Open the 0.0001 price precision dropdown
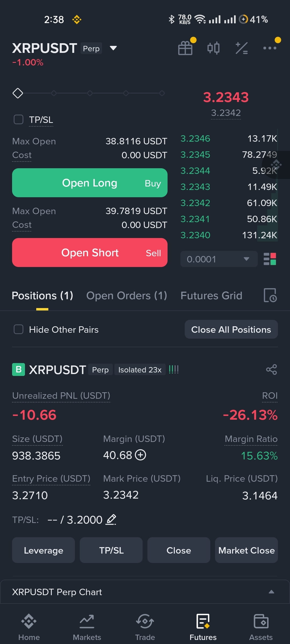Image resolution: width=290 pixels, height=644 pixels. click(x=219, y=259)
